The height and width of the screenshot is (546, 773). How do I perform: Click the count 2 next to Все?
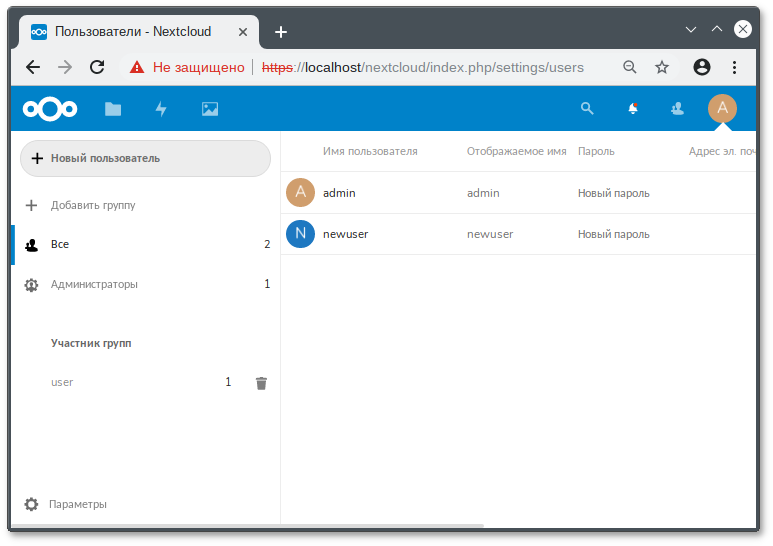coord(267,244)
